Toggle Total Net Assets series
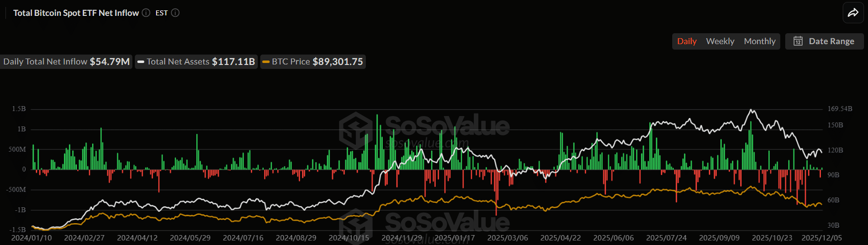The width and height of the screenshot is (868, 245). pos(196,61)
